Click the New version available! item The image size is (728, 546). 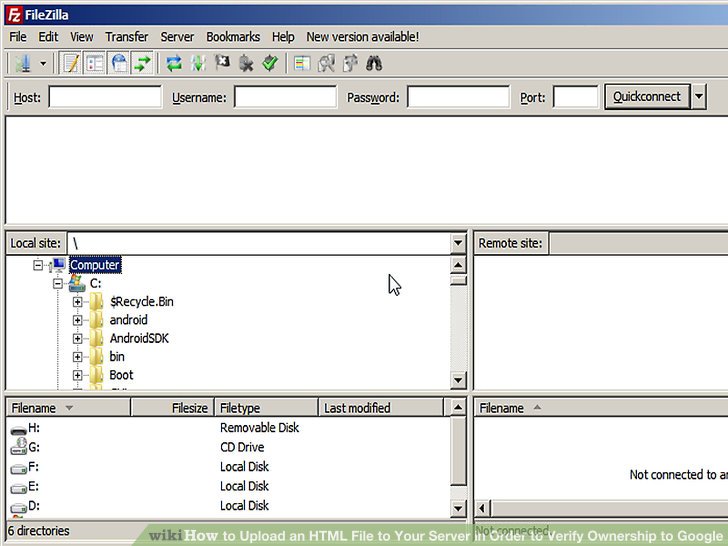pyautogui.click(x=362, y=37)
